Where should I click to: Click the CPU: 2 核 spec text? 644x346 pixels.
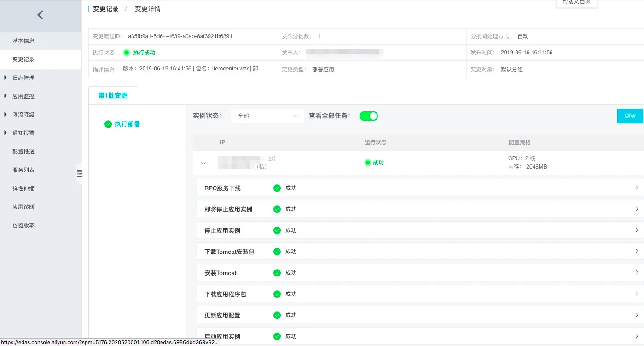pos(522,158)
